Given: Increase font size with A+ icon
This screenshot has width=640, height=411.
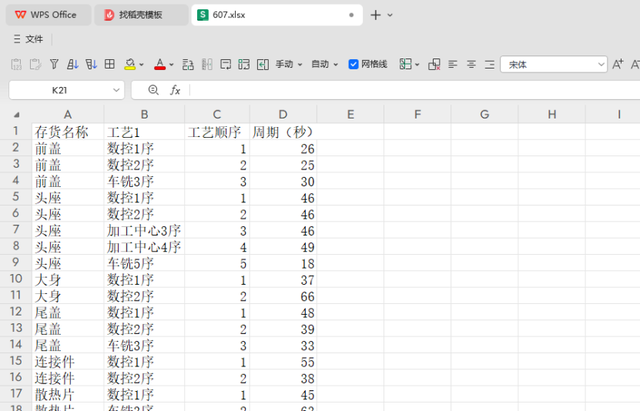Looking at the screenshot, I should (618, 64).
